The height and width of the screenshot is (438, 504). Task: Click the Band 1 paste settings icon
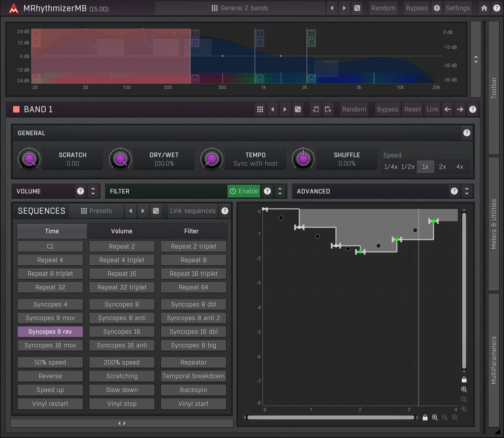tap(328, 109)
